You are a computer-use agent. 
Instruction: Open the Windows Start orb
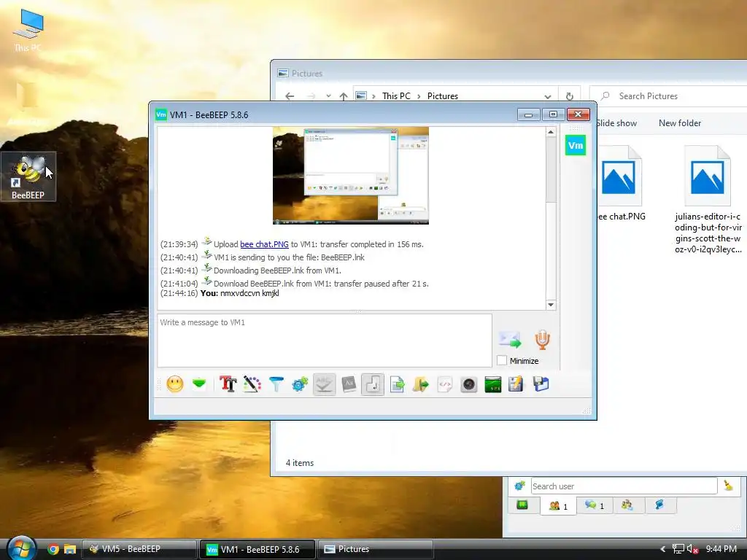(x=21, y=548)
